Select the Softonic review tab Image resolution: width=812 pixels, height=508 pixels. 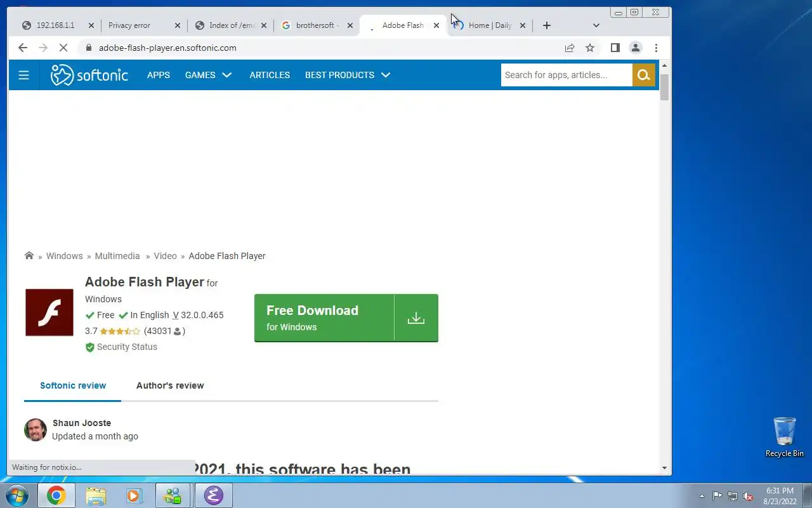click(73, 385)
